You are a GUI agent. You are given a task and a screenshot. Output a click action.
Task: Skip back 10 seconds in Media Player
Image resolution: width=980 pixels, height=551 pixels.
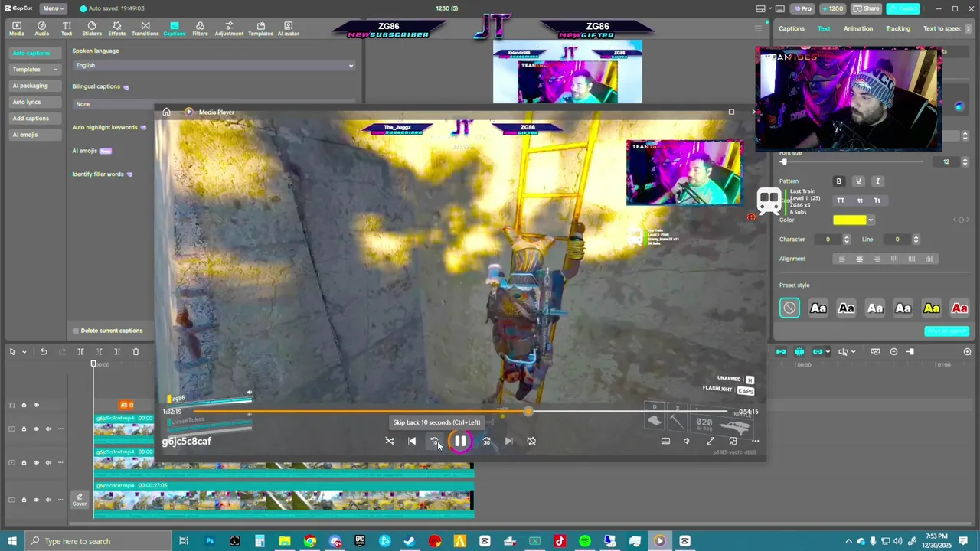[434, 441]
